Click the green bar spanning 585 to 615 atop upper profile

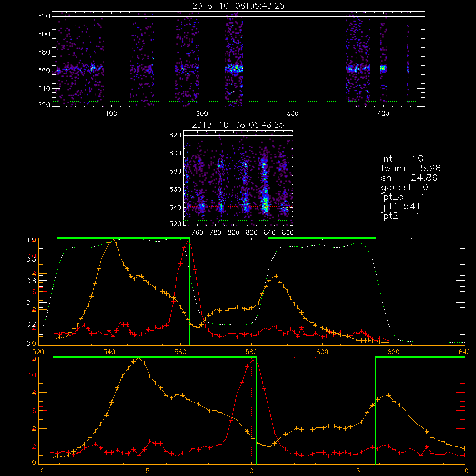[322, 238]
